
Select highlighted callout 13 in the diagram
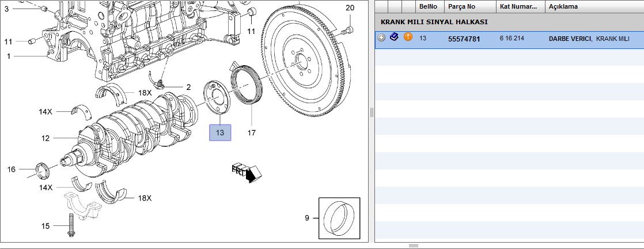point(220,133)
